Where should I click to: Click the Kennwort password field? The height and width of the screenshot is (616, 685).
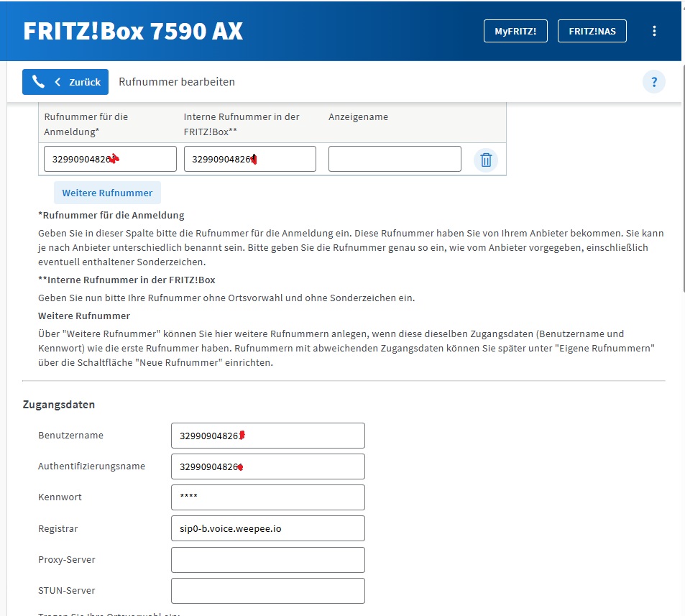[268, 497]
